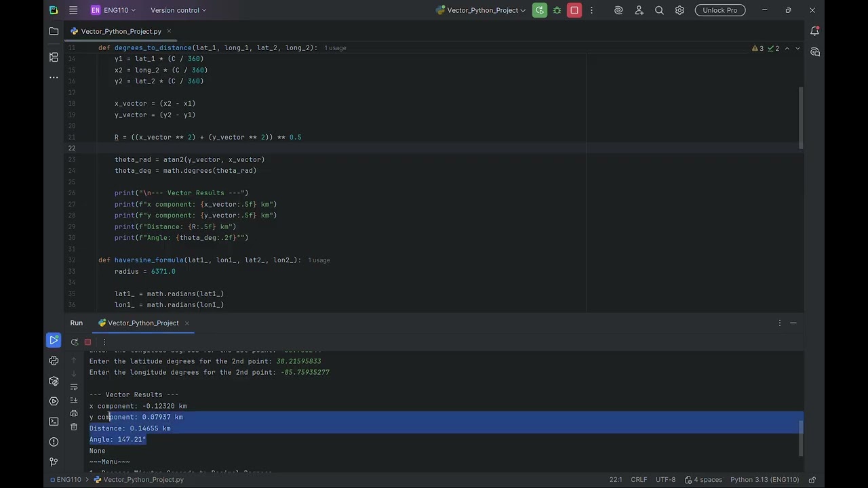Show more tool windows ellipsis in left sidebar
The height and width of the screenshot is (488, 868).
(54, 77)
